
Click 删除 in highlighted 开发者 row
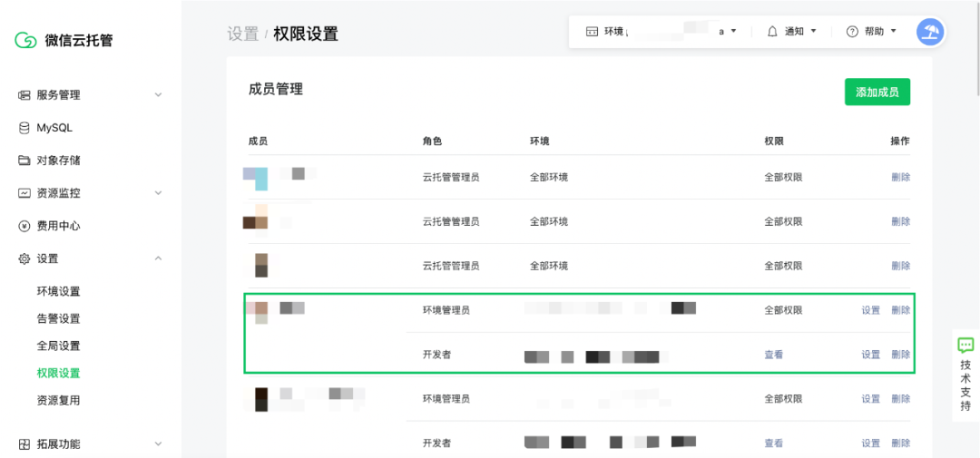[901, 355]
